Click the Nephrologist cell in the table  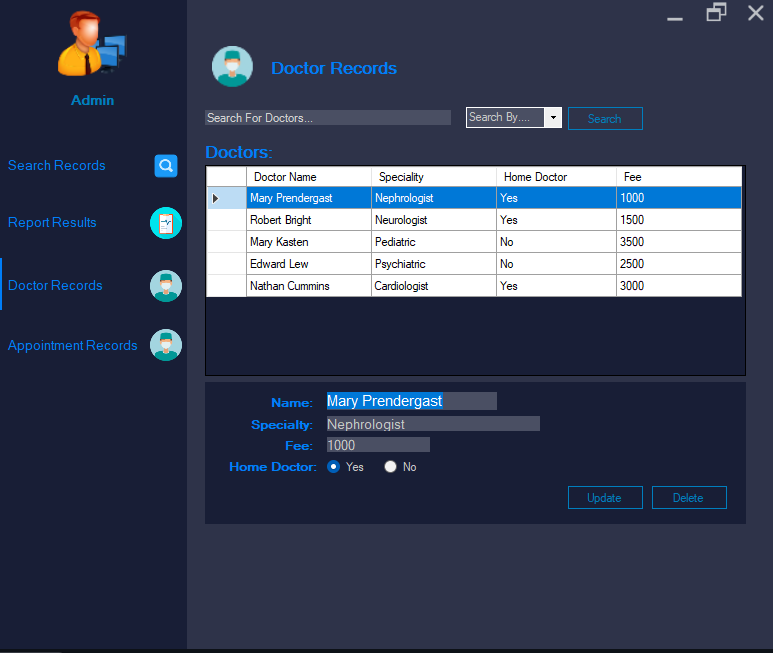[x=433, y=198]
